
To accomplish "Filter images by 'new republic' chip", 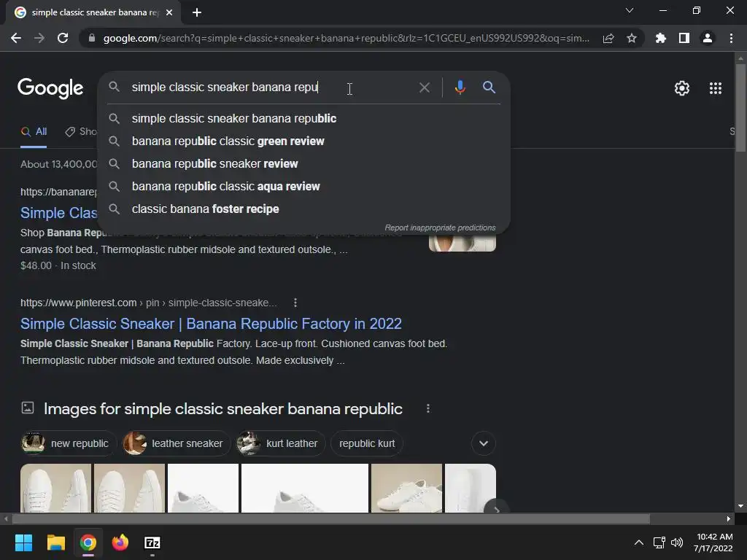I will [x=68, y=443].
